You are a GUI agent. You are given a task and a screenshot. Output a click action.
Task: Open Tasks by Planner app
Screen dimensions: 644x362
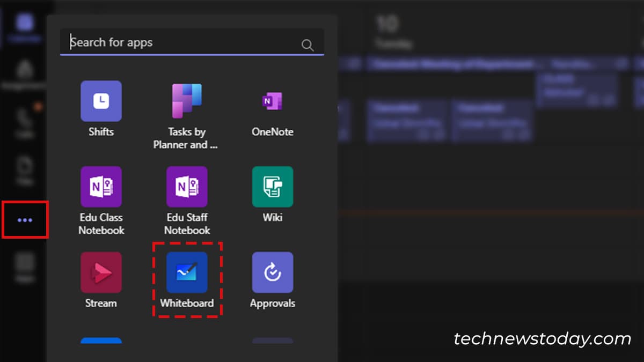point(187,101)
